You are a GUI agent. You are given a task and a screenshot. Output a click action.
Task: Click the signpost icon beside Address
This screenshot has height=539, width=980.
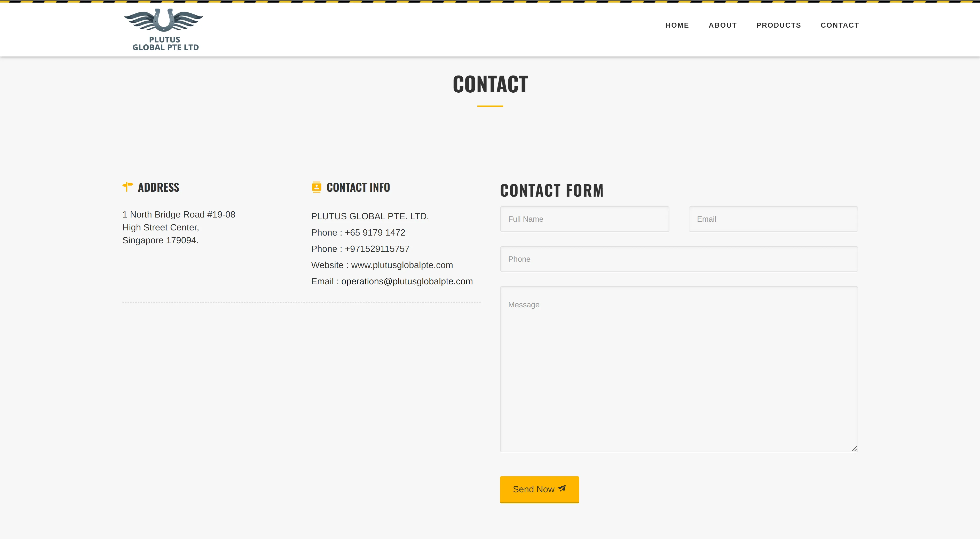coord(128,187)
